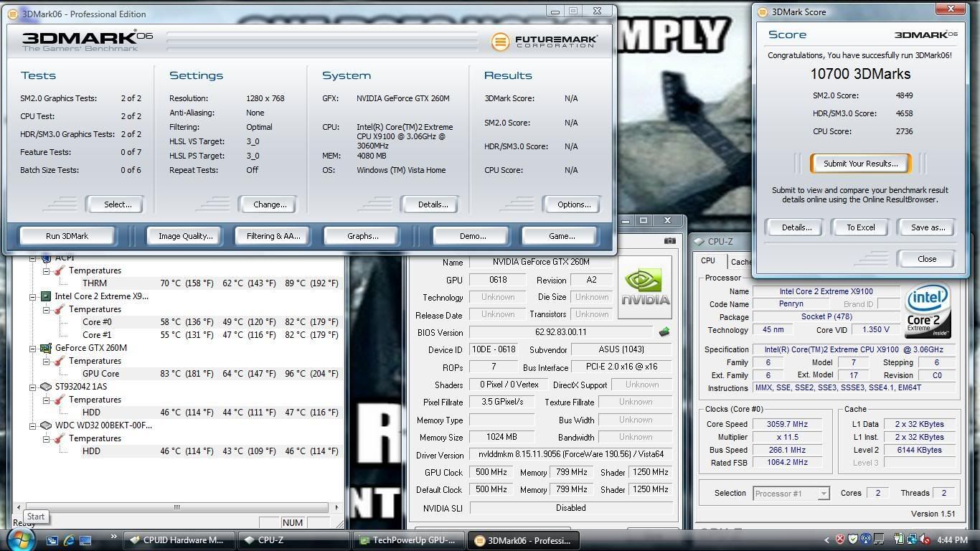
Task: Click the Intel Core 2 Extreme logo
Action: 928,310
